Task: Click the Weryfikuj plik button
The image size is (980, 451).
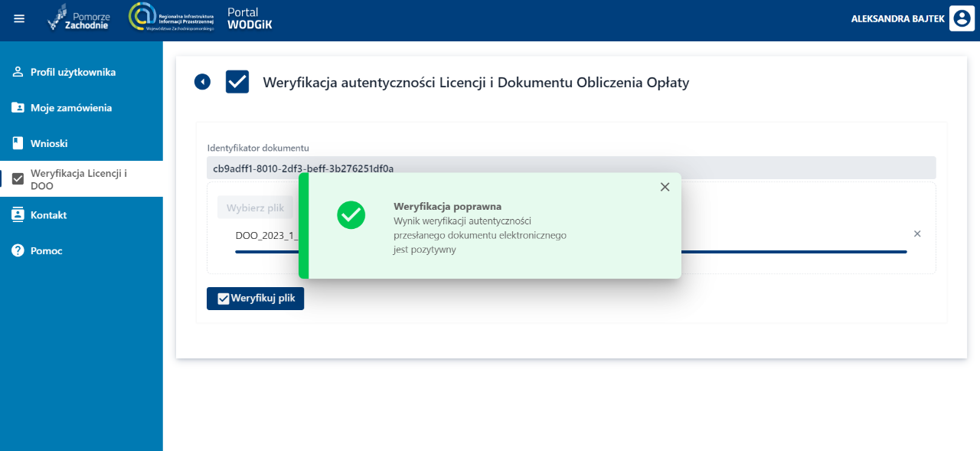Action: tap(255, 298)
